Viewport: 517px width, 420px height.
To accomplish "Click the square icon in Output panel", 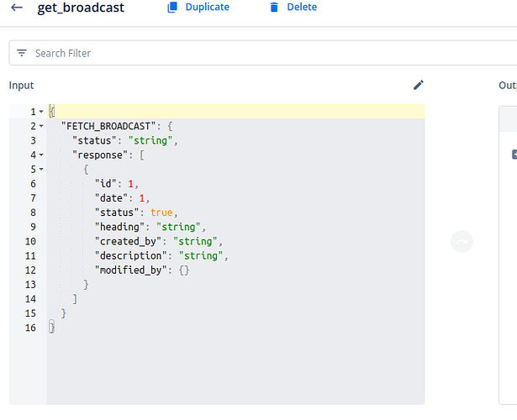I will pos(514,155).
